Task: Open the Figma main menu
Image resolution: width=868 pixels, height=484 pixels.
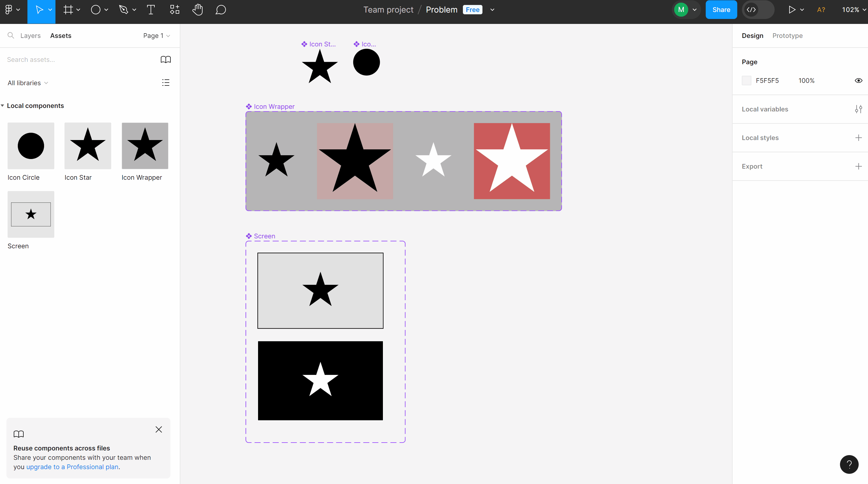Action: pyautogui.click(x=12, y=10)
